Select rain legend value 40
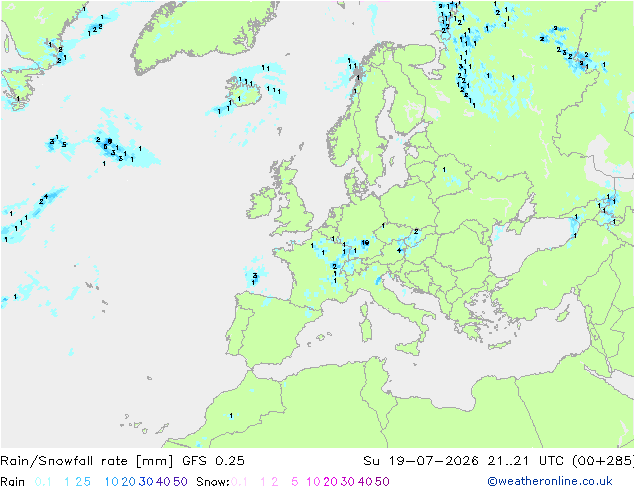Screen dimensions: 634x490 click(x=163, y=482)
